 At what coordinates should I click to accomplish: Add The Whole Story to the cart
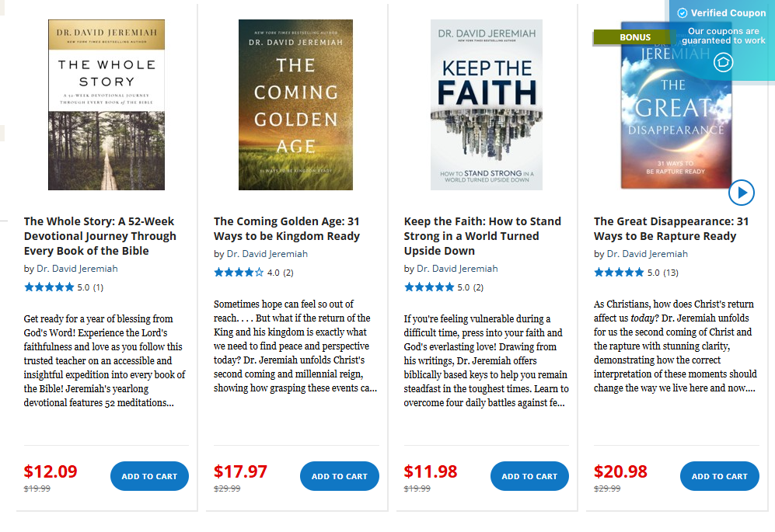(149, 476)
